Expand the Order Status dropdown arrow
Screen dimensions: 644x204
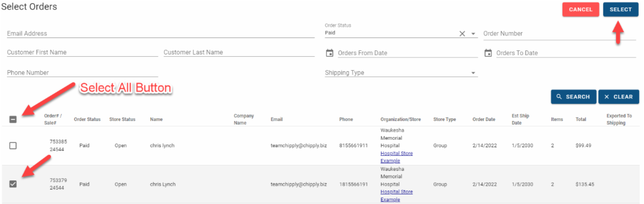point(473,34)
